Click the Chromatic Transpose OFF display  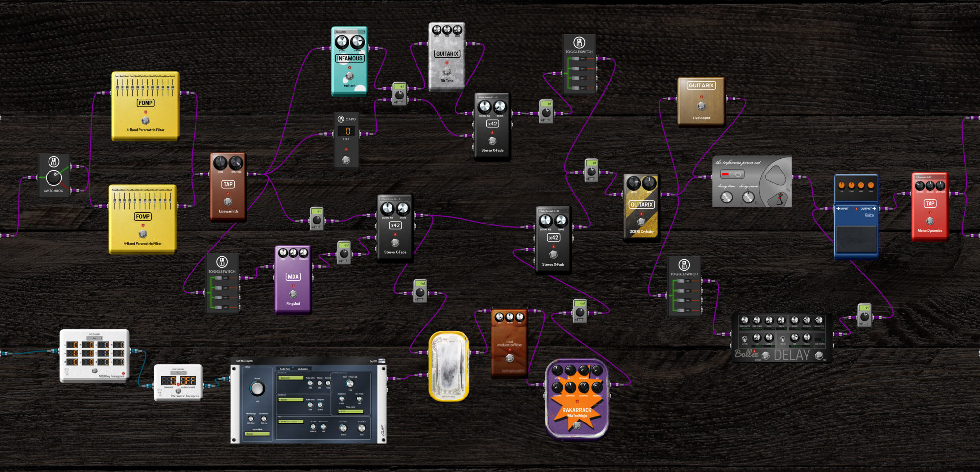187,380
